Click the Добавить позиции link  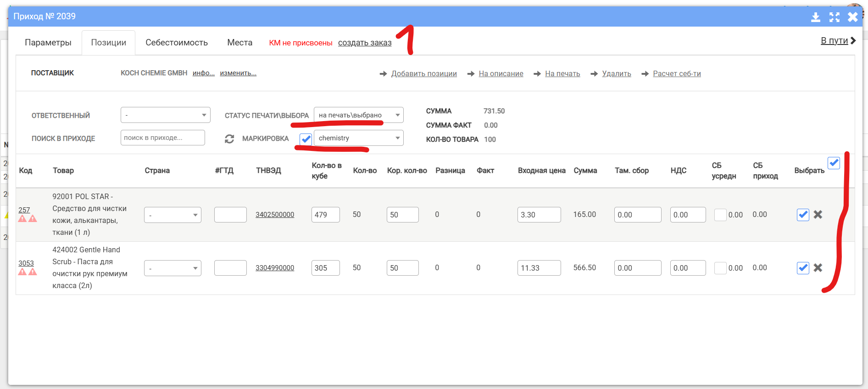[423, 73]
